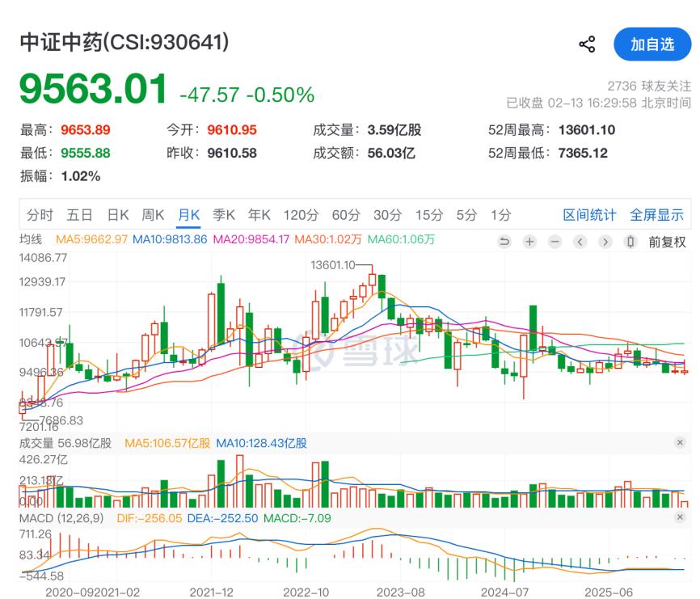Select the 五日 five-day tab
This screenshot has height=599, width=700.
[x=79, y=215]
